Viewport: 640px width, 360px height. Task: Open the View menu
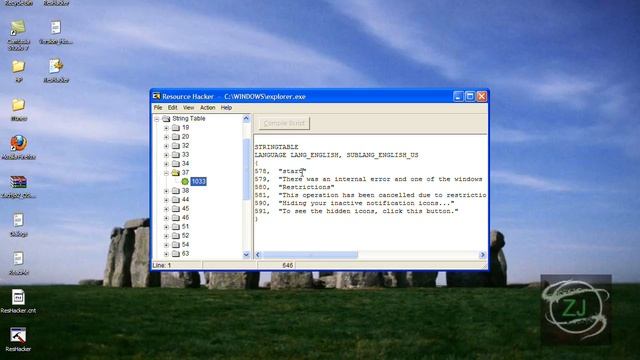[x=188, y=108]
